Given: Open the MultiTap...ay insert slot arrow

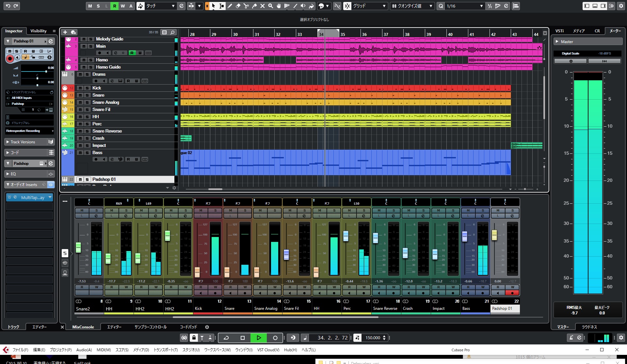Looking at the screenshot, I should (50, 197).
